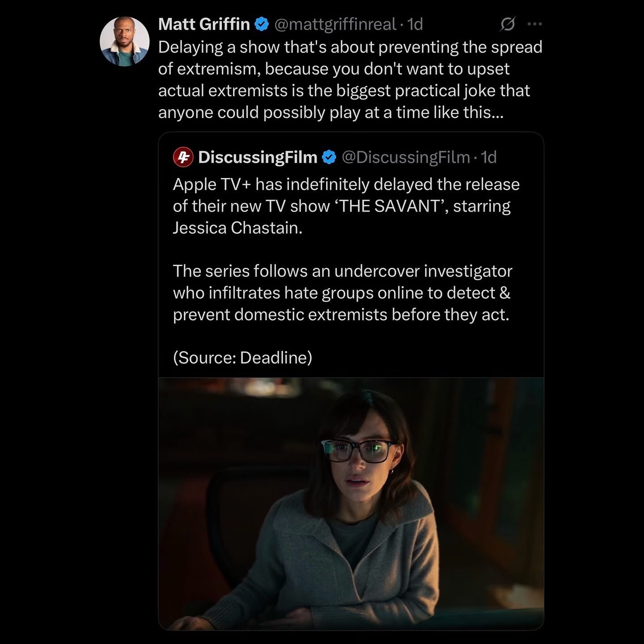Click the "(Source: Deadline)" line
The height and width of the screenshot is (644, 644).
242,357
